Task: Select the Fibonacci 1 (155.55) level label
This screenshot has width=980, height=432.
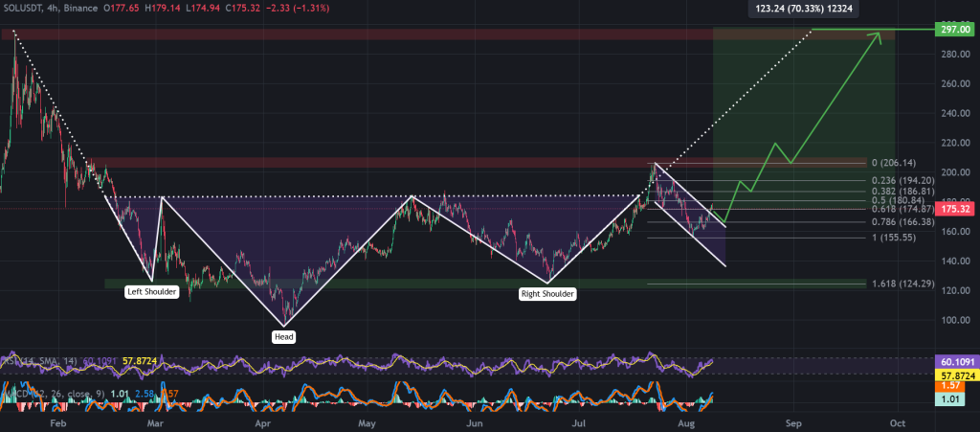Action: (x=894, y=238)
